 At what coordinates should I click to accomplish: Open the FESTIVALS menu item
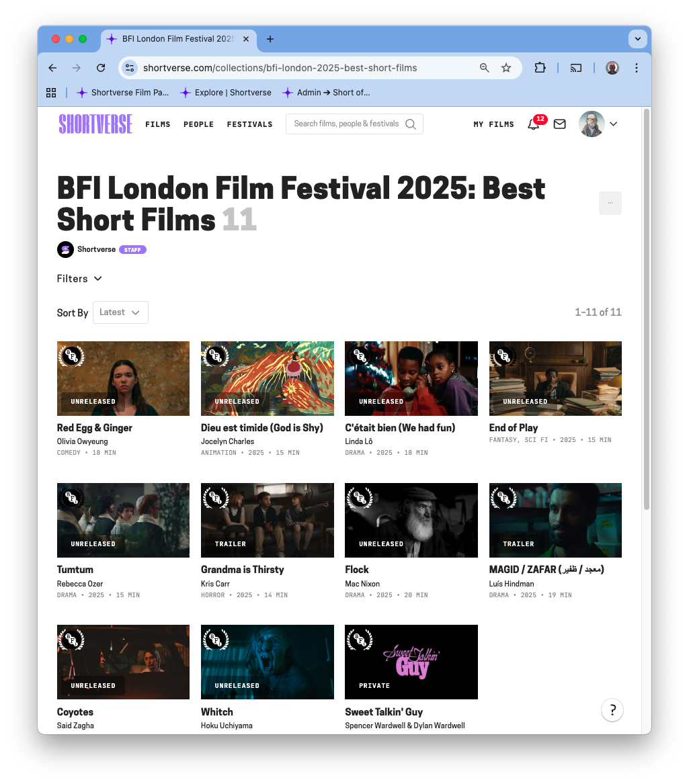pos(249,124)
